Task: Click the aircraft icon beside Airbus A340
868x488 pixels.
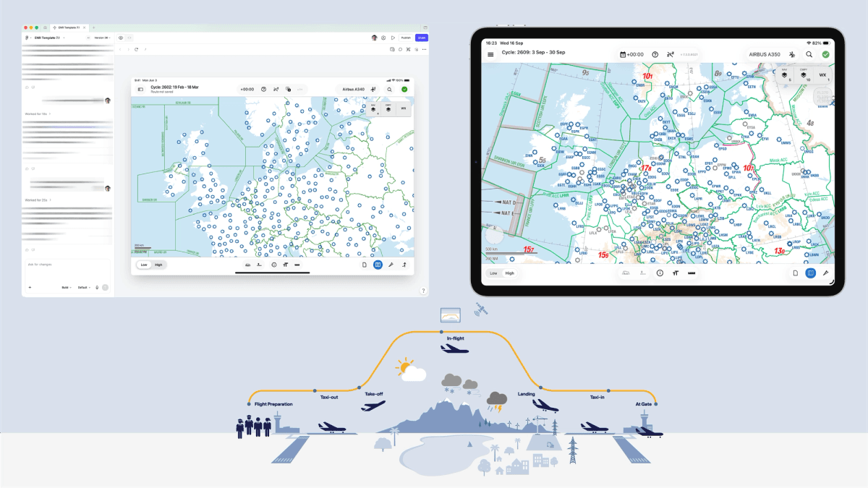Action: coord(374,90)
